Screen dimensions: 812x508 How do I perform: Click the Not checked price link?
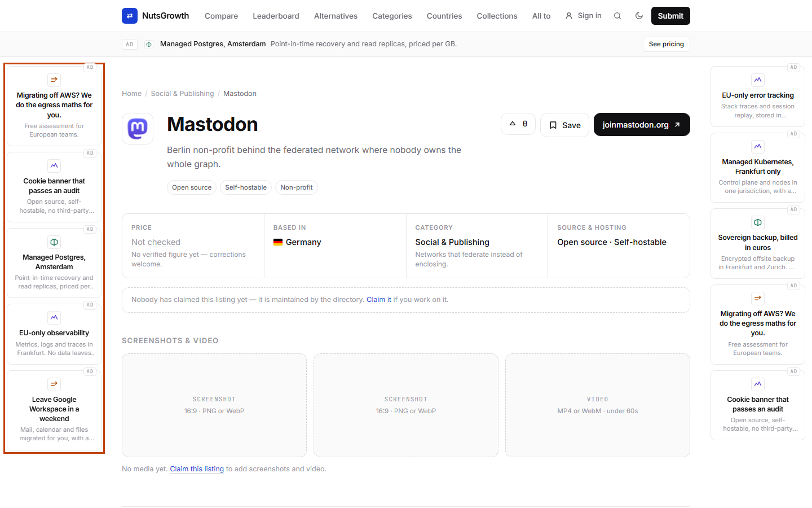(x=156, y=242)
